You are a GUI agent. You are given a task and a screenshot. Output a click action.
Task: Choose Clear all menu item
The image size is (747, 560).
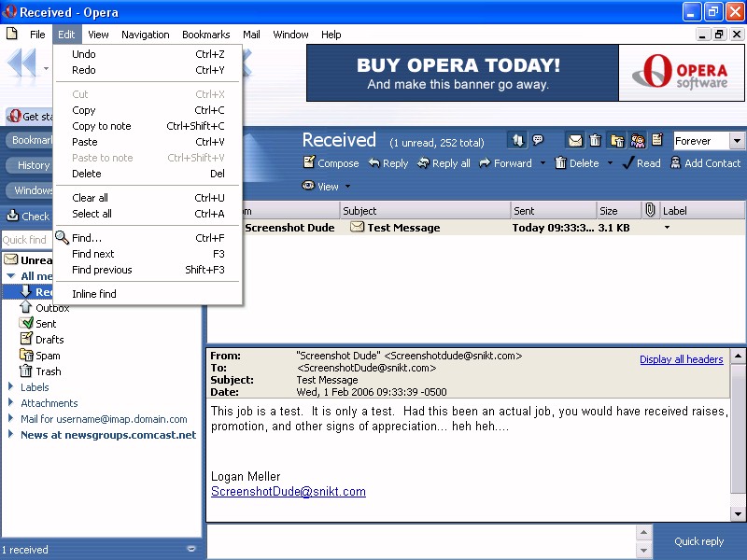(x=148, y=198)
